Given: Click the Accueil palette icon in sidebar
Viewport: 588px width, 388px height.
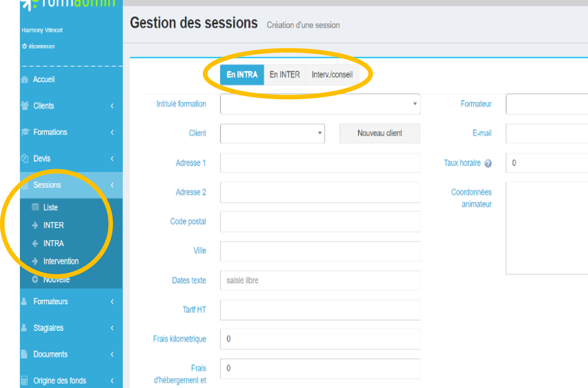Looking at the screenshot, I should 25,80.
